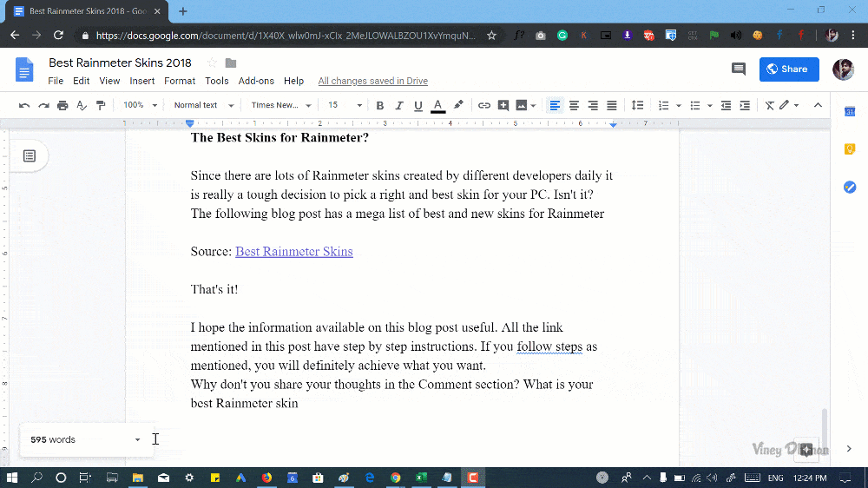
Task: Decrease the paragraph indent
Action: [726, 105]
